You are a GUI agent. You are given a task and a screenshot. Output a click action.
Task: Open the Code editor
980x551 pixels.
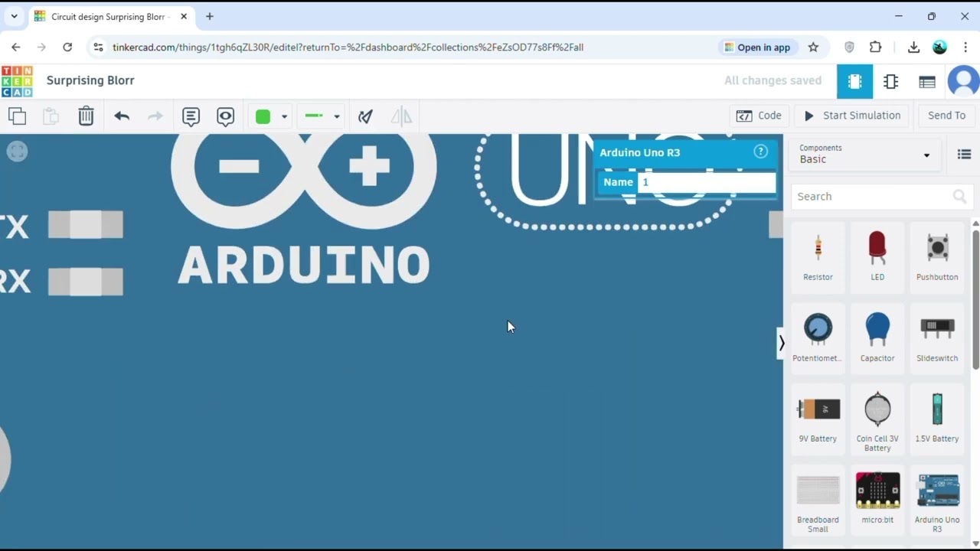tap(759, 116)
